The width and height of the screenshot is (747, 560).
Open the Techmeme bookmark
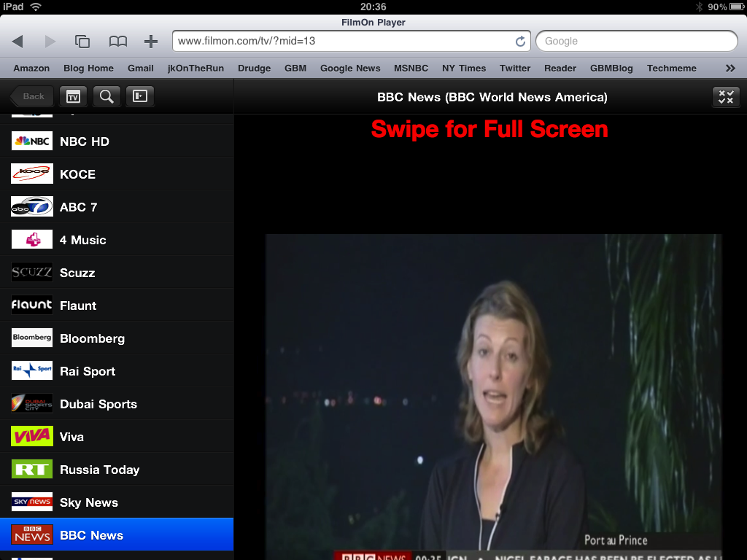671,68
